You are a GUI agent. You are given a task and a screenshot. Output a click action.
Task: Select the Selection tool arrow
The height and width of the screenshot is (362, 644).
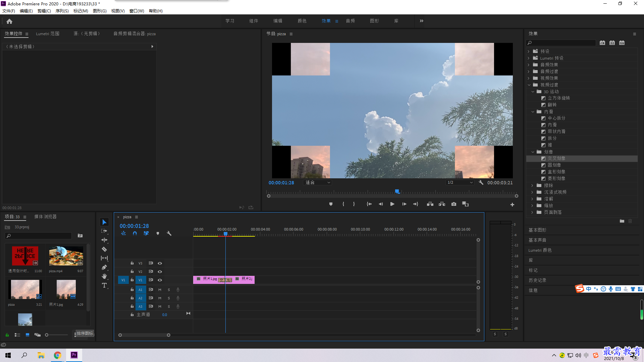pos(104,222)
